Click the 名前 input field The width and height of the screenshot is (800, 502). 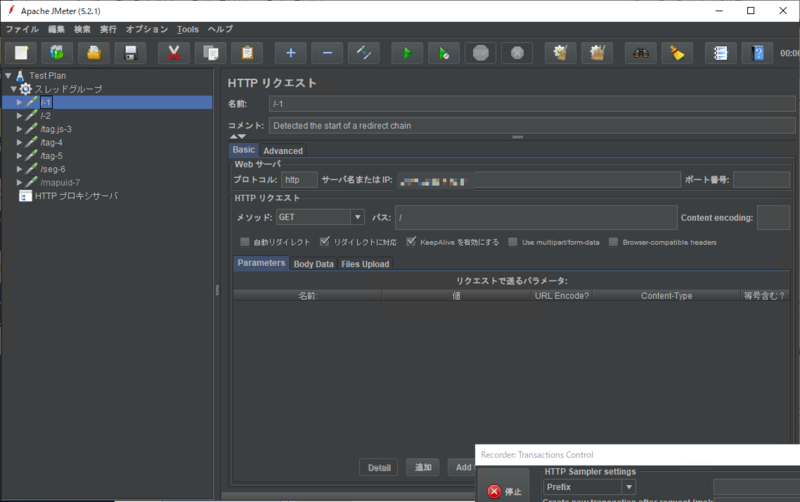(532, 104)
